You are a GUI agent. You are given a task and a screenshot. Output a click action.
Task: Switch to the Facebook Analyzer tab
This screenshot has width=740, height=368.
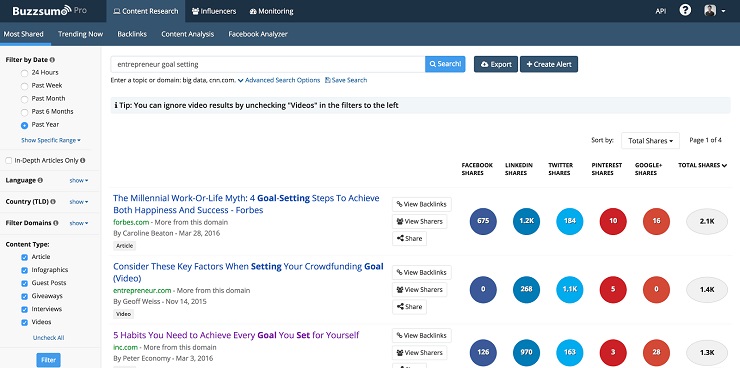point(258,34)
